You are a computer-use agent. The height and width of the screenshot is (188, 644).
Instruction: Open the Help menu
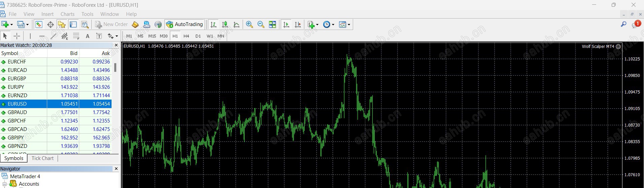coord(131,14)
